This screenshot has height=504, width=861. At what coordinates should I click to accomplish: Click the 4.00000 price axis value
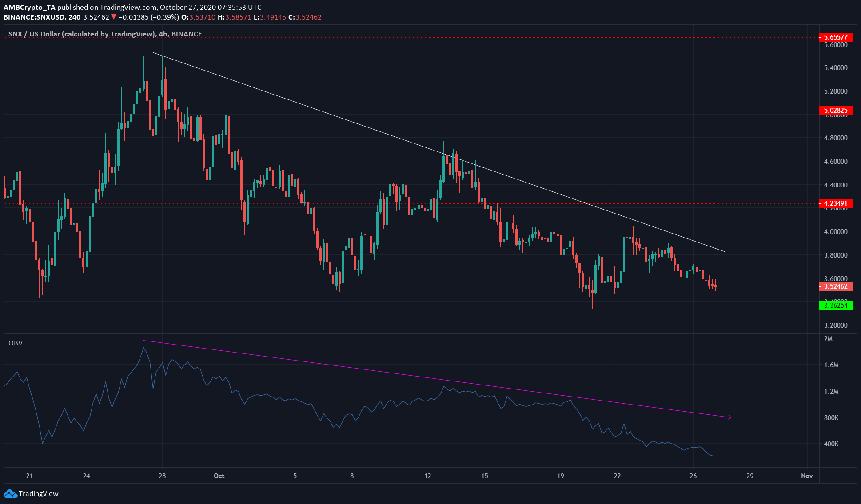point(836,232)
